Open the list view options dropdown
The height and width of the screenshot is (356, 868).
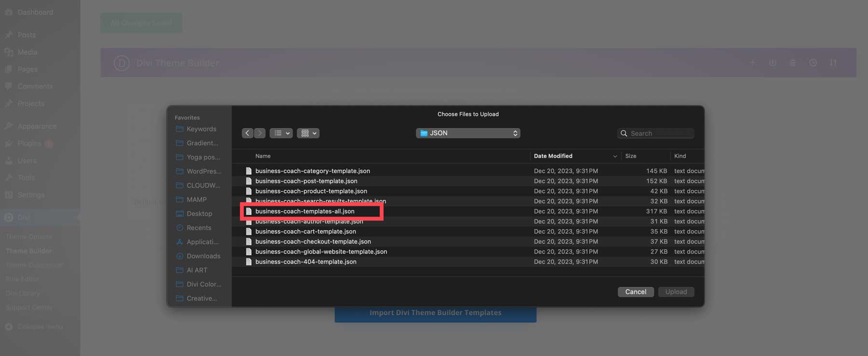281,133
